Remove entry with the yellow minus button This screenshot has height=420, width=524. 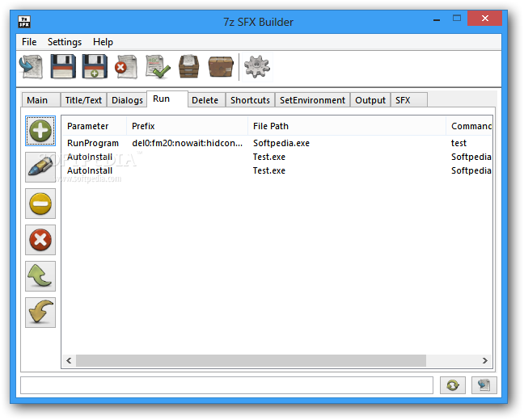(40, 204)
